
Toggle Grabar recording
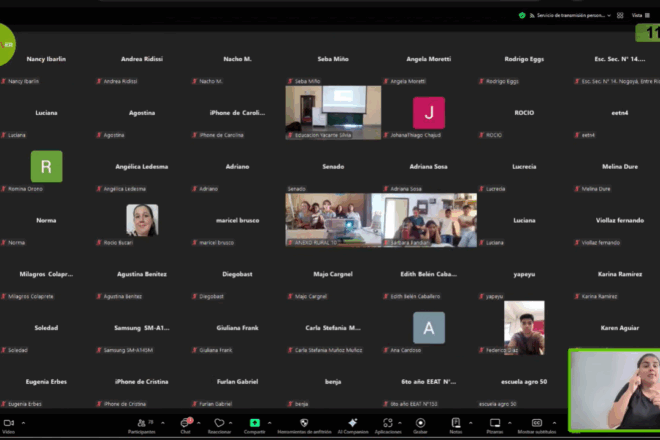[x=421, y=423]
